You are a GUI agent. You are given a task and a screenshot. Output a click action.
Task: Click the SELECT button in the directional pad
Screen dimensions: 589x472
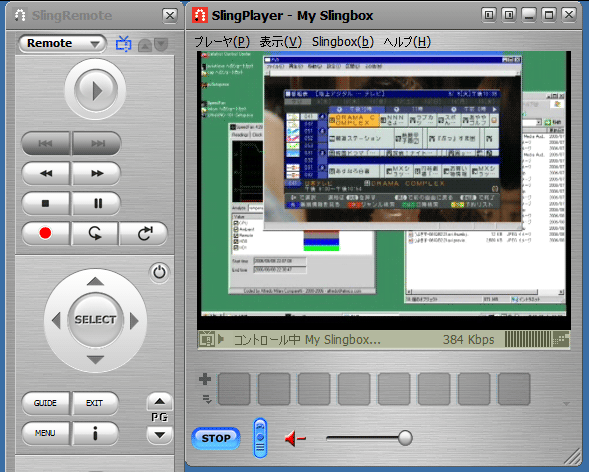[x=95, y=320]
